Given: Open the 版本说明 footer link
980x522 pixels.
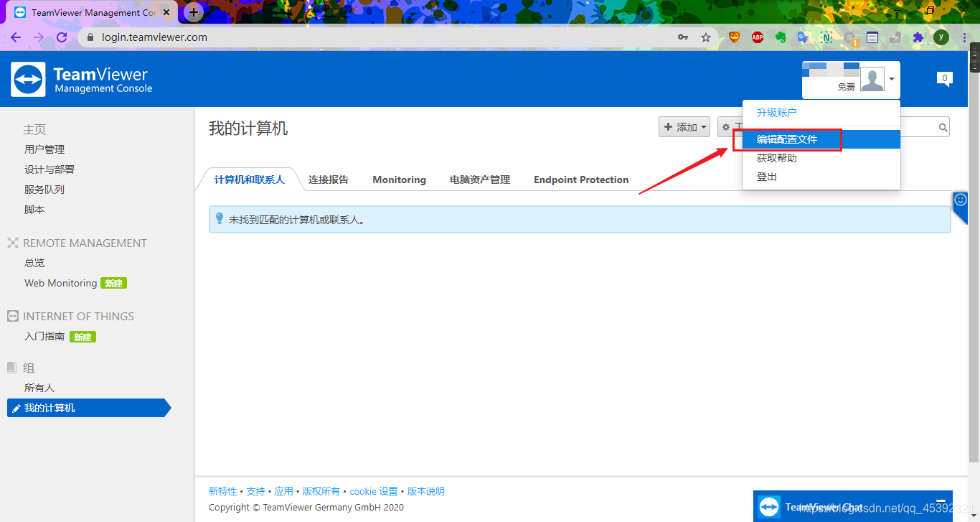Looking at the screenshot, I should tap(426, 491).
